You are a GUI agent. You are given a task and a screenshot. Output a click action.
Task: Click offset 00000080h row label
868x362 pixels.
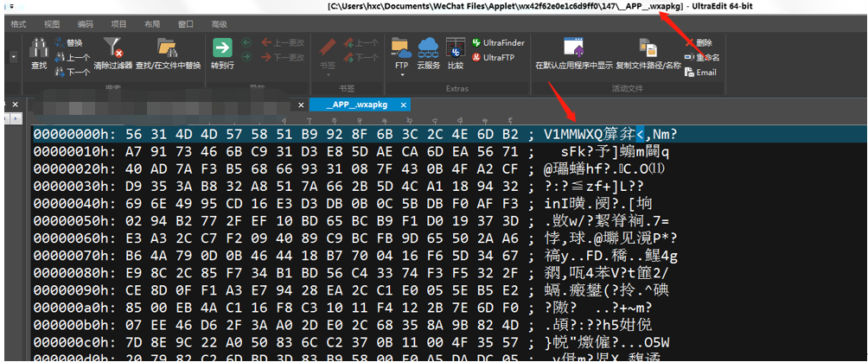pyautogui.click(x=74, y=272)
